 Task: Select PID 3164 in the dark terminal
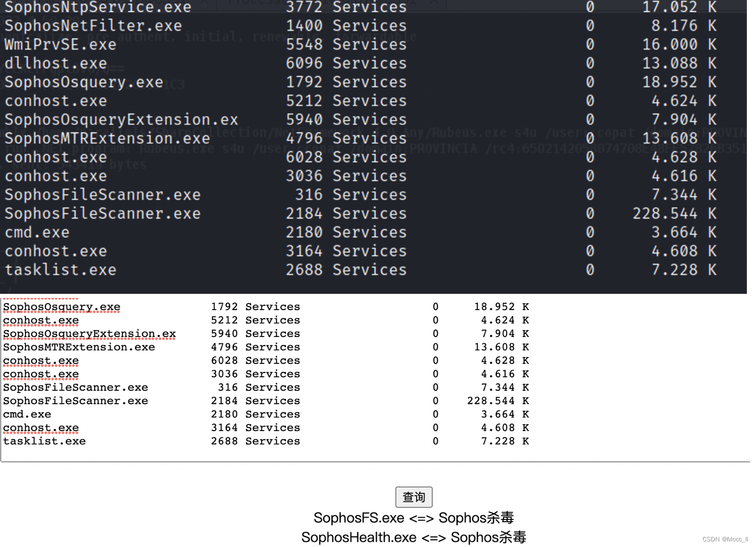pyautogui.click(x=304, y=252)
